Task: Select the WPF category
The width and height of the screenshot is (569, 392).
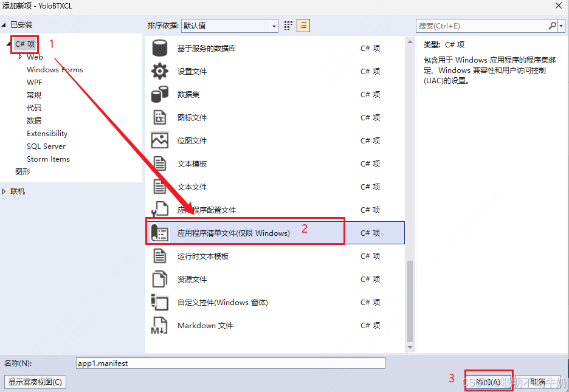Action: 35,82
